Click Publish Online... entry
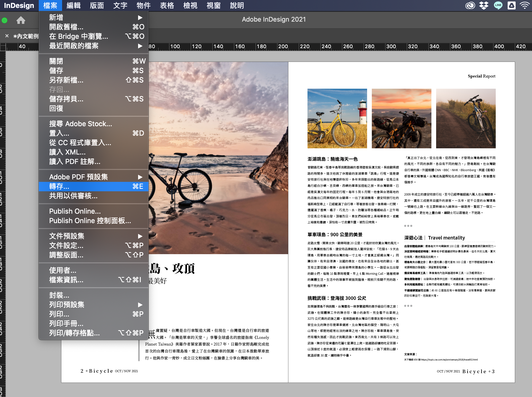Viewport: 532px width, 397px height. coord(75,211)
